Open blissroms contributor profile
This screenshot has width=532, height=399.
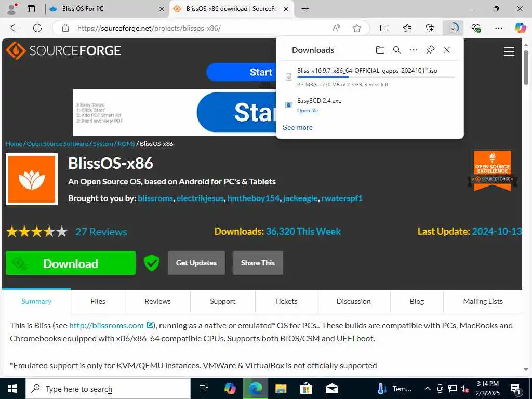tap(155, 198)
